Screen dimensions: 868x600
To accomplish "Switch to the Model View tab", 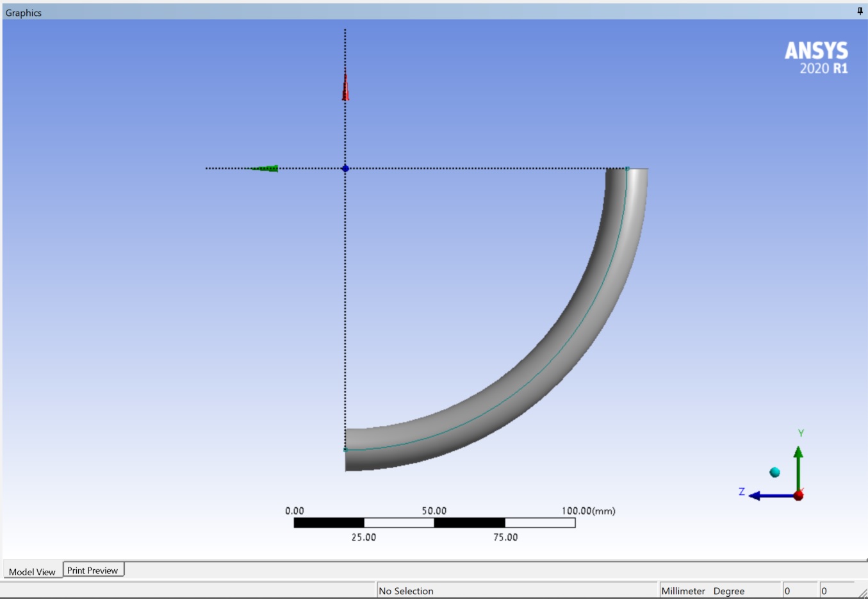I will click(x=32, y=572).
